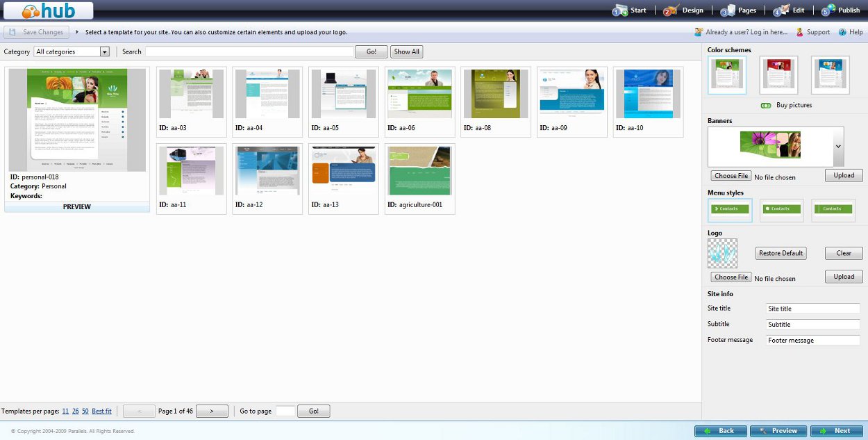The width and height of the screenshot is (868, 440).
Task: Select the aa-06 template thumbnail
Action: (x=419, y=93)
